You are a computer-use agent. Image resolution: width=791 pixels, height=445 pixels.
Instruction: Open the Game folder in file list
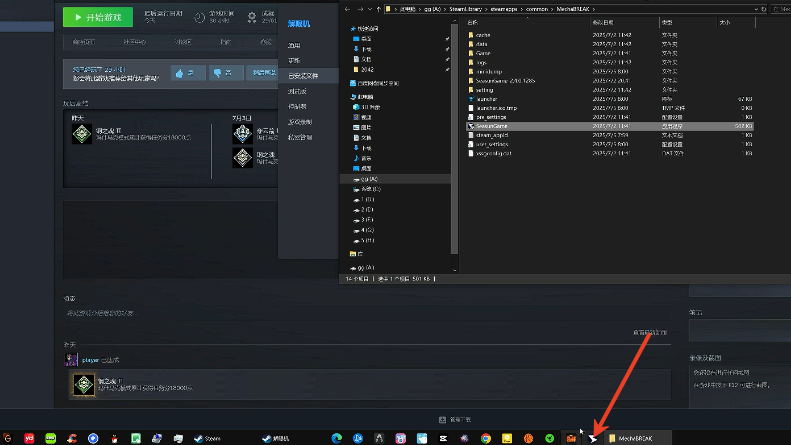pos(483,52)
